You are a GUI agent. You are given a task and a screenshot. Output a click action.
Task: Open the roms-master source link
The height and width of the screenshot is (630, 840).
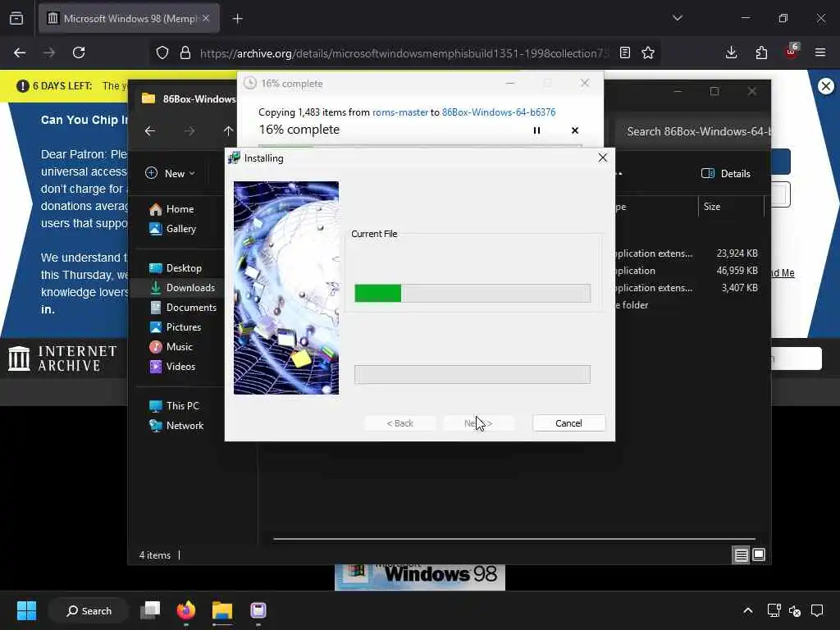(x=400, y=112)
